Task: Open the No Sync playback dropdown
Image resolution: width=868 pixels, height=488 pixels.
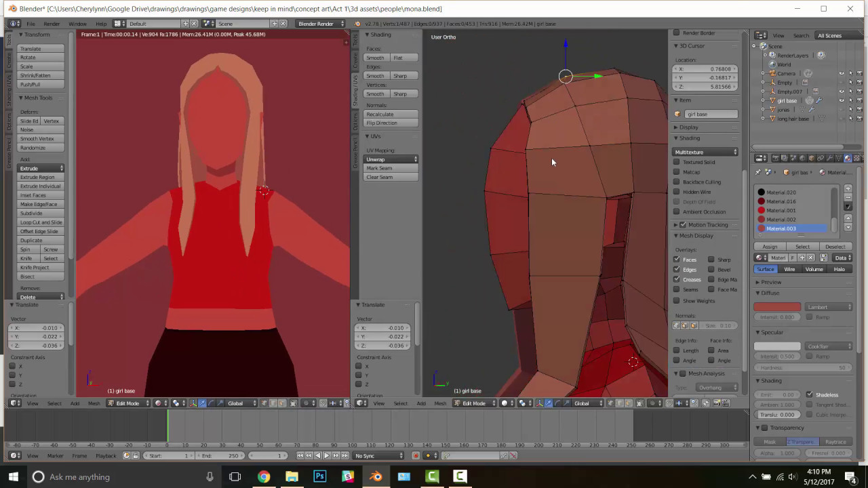Action: click(x=378, y=455)
